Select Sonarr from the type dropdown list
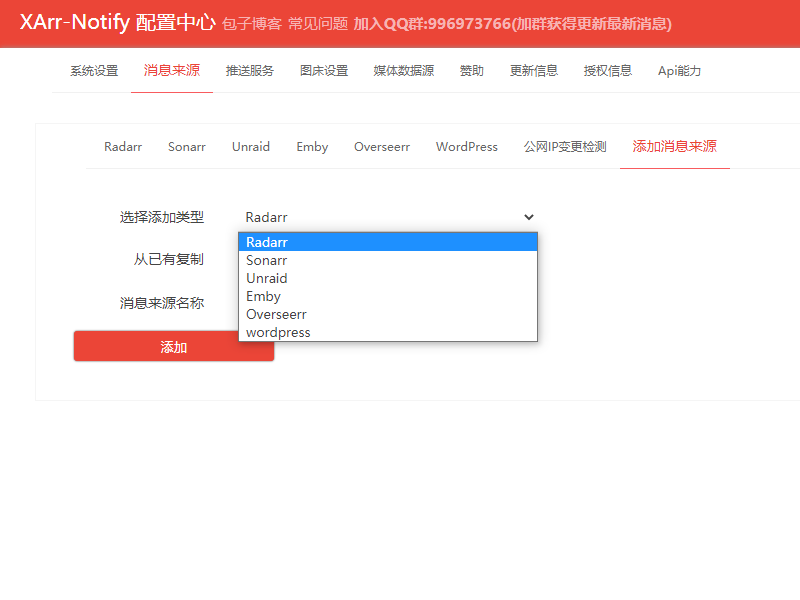This screenshot has height=600, width=800. [268, 260]
